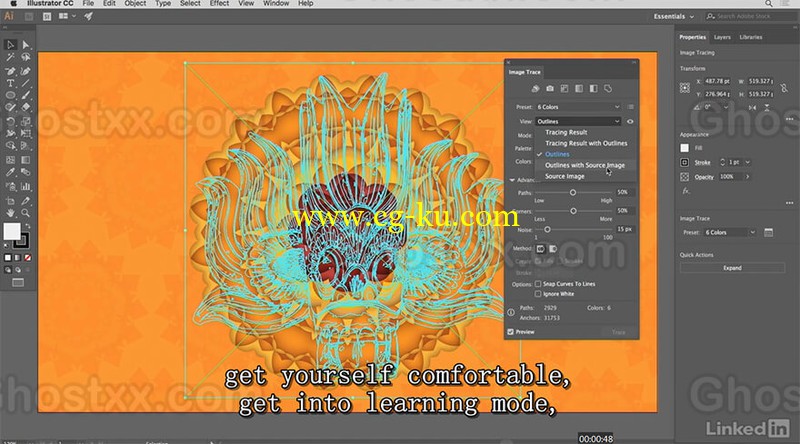Click the Auto-Color preset icon in Image Trace
Screen dimensions: 800x444
(x=535, y=89)
